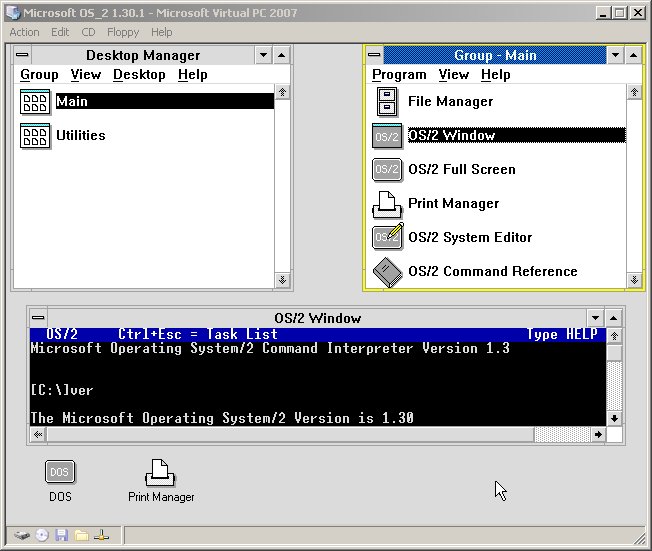Click the OS/2 Window horizontal scrollbar thumb
The width and height of the screenshot is (652, 551).
click(290, 435)
